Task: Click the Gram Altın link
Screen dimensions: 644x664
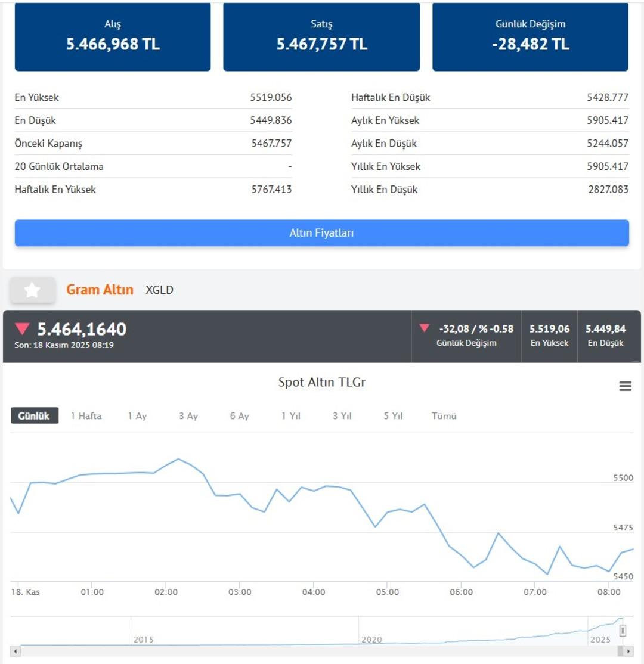Action: coord(100,290)
